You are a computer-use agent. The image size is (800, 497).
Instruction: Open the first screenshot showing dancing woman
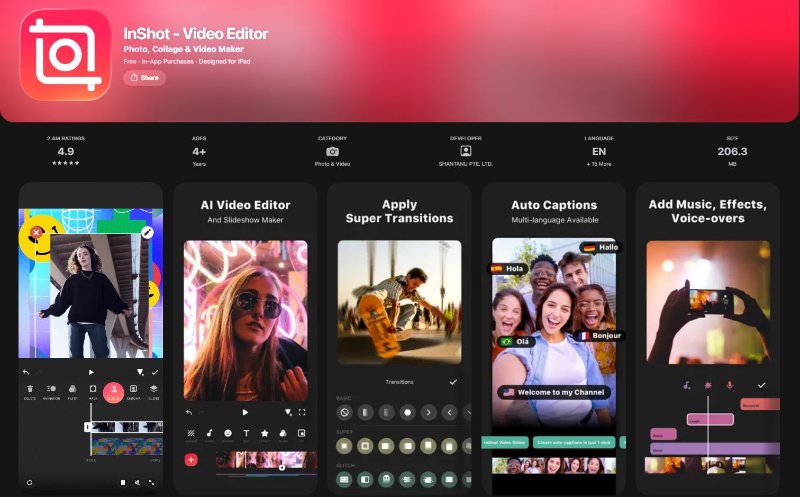(x=91, y=338)
